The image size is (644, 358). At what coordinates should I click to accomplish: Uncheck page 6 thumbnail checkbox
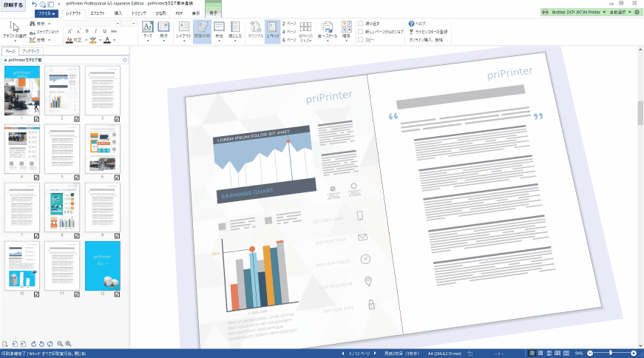point(117,178)
